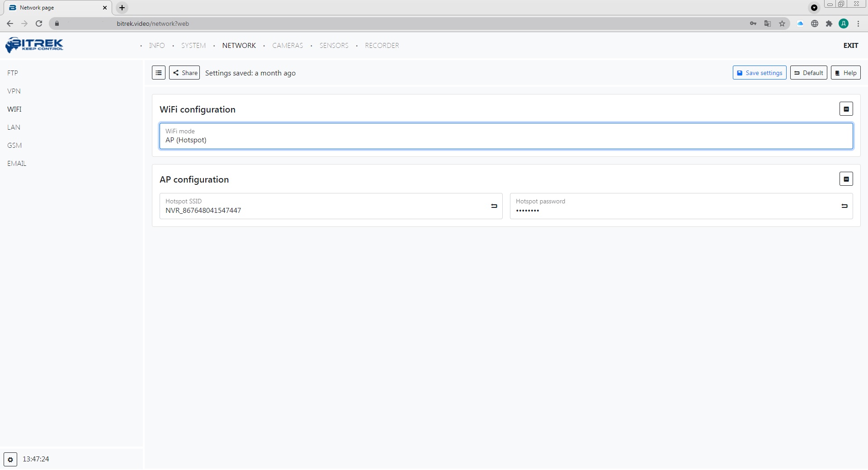The image size is (868, 470).
Task: Click the settings gear icon near the clock
Action: tap(10, 460)
